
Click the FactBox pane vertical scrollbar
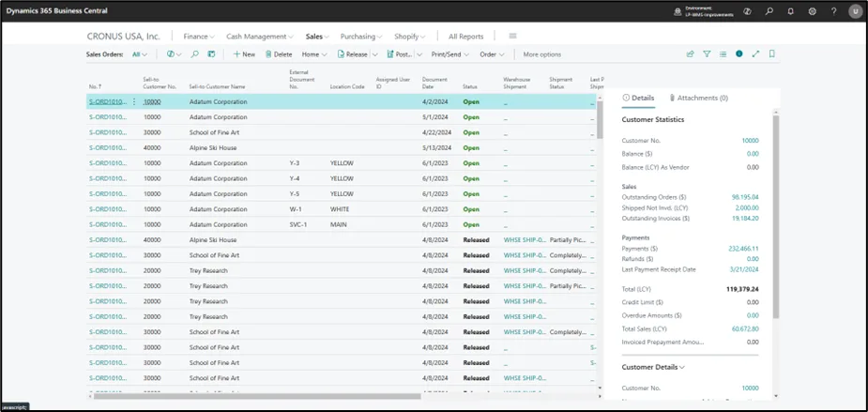(x=775, y=217)
